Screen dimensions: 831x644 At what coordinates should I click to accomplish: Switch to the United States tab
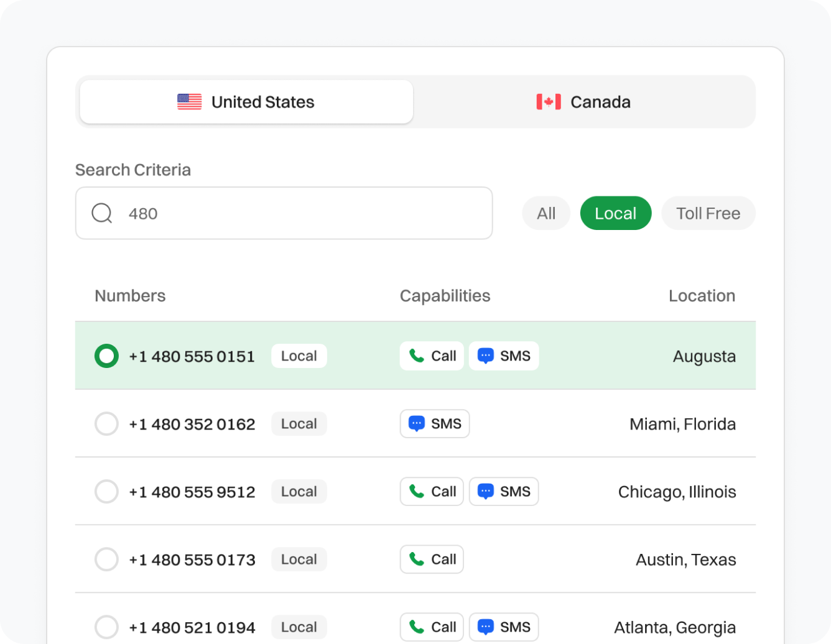246,102
